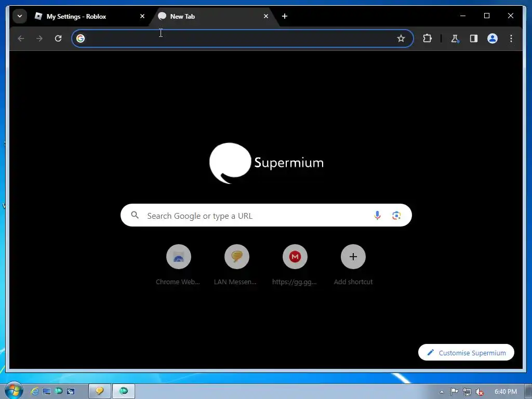Click the Search Google or type a URL box
The image size is (532, 399).
[x=266, y=215]
